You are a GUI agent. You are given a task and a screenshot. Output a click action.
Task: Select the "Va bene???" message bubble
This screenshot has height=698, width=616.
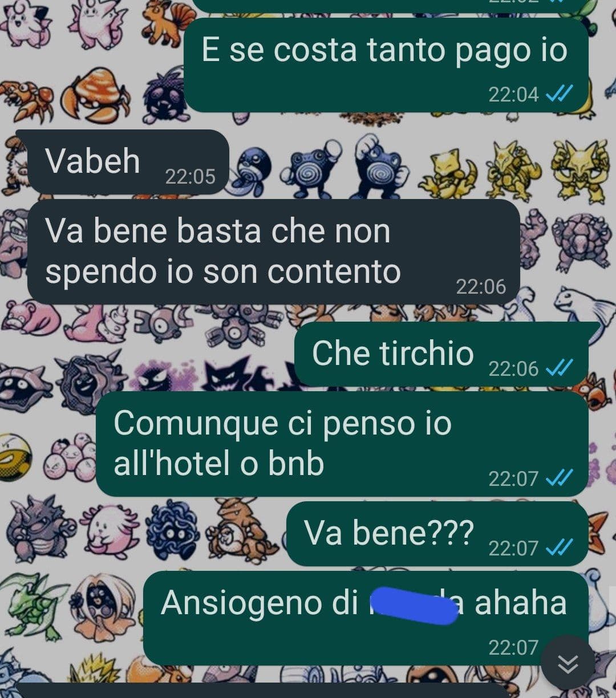(437, 534)
